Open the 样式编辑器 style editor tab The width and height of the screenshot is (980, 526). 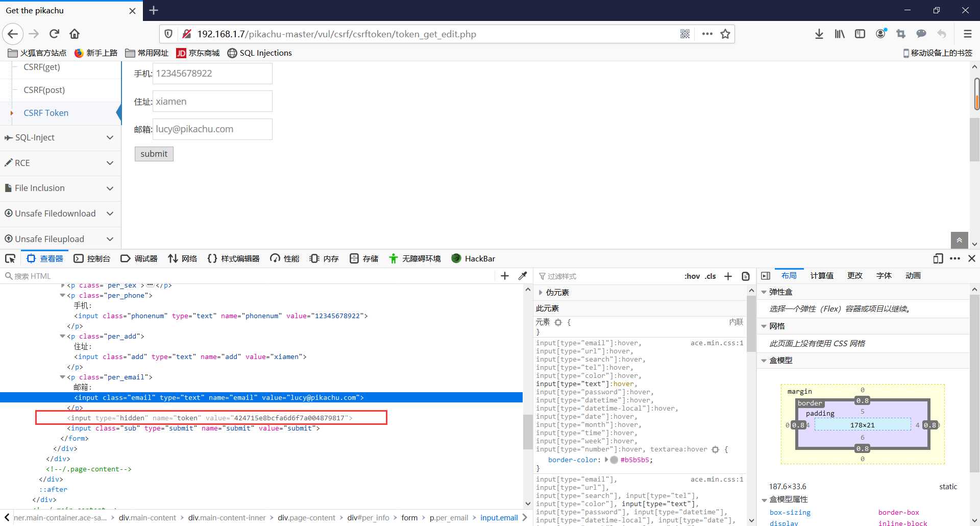pyautogui.click(x=233, y=259)
